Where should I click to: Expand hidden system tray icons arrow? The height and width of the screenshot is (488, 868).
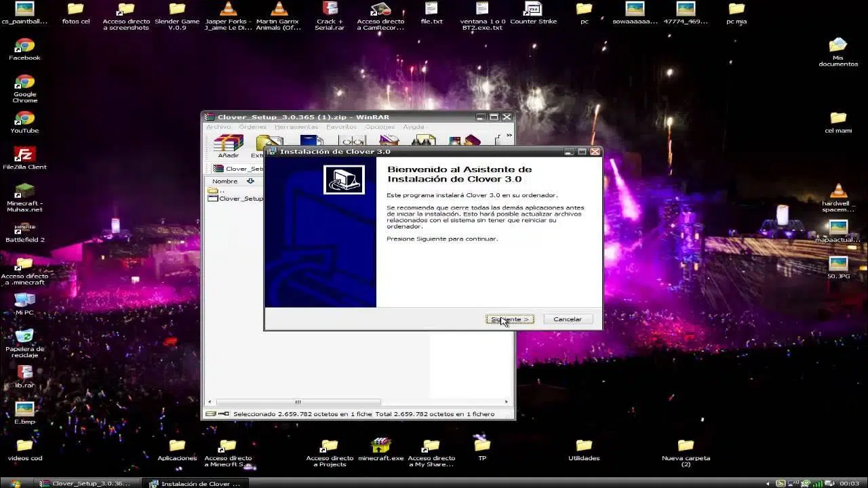pyautogui.click(x=768, y=483)
